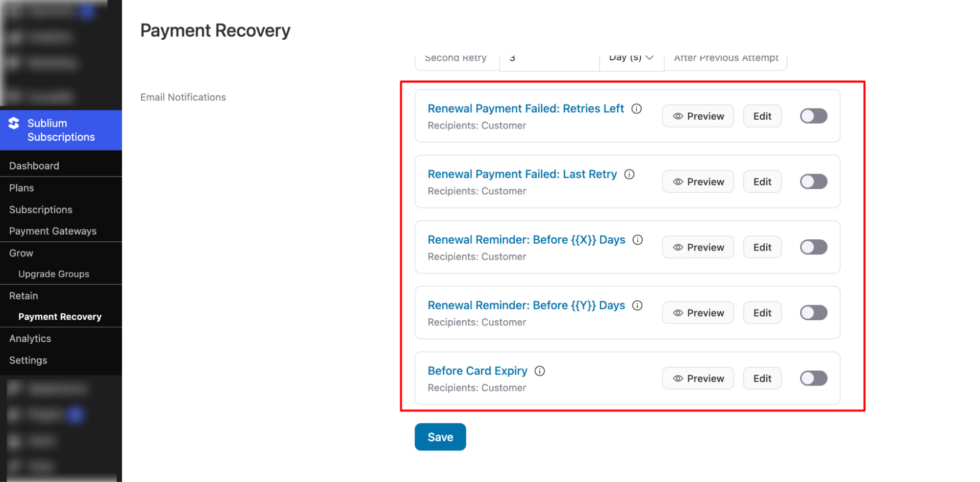Enable the Before Card Expiry email notification
The image size is (980, 482).
point(813,378)
